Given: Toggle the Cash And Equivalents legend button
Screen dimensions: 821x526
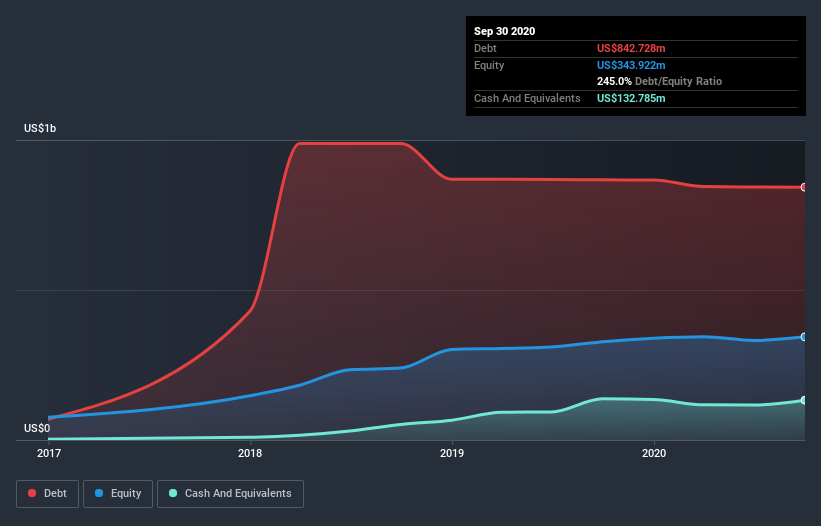Looking at the screenshot, I should tap(230, 494).
